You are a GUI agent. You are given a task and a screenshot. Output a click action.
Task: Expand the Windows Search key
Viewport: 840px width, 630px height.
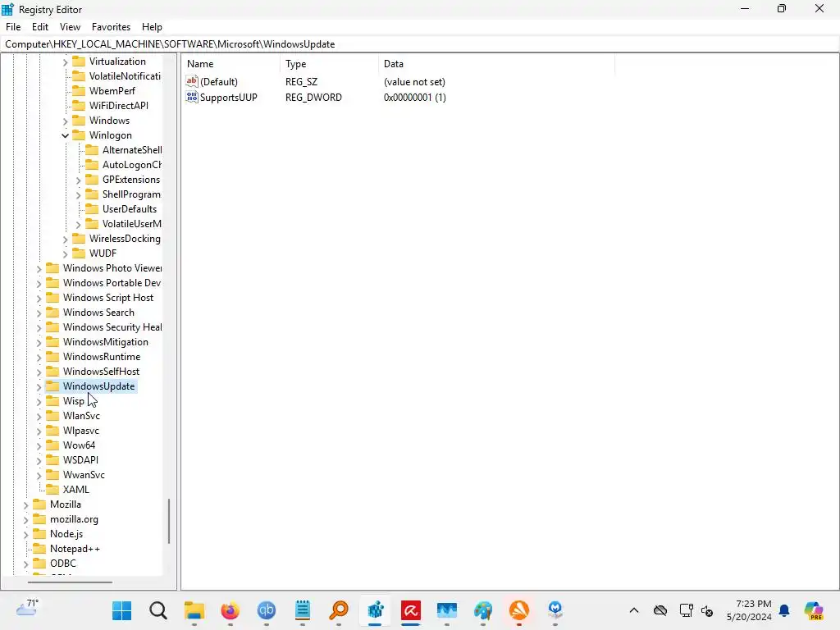39,313
